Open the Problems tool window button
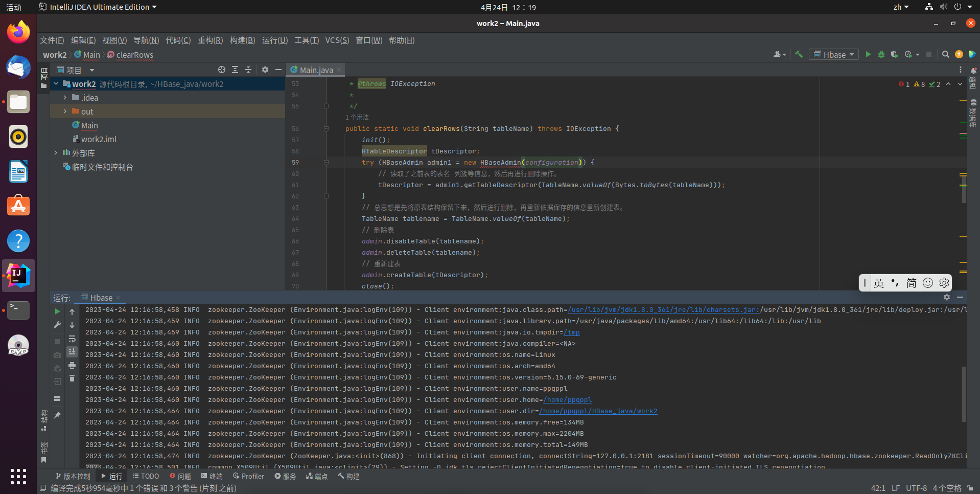Screen dimensions: 980x494 tap(180, 476)
